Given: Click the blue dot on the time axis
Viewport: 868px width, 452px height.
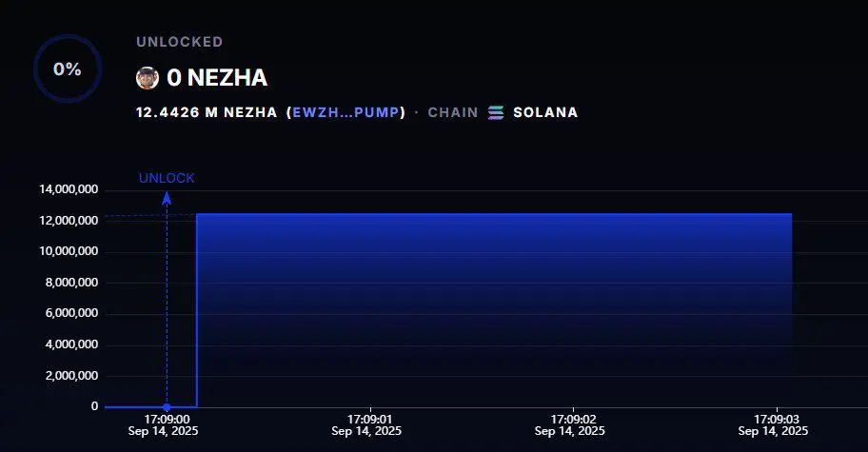Looking at the screenshot, I should (167, 407).
